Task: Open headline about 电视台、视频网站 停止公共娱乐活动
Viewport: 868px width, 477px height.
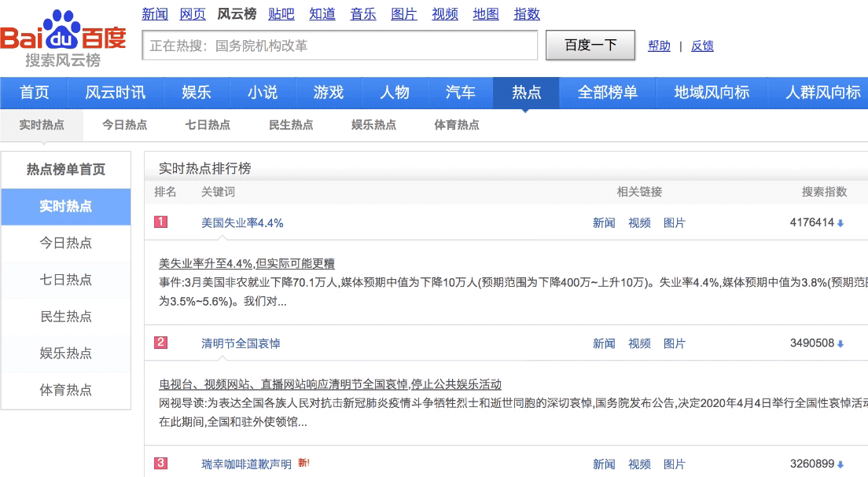Action: pyautogui.click(x=330, y=384)
